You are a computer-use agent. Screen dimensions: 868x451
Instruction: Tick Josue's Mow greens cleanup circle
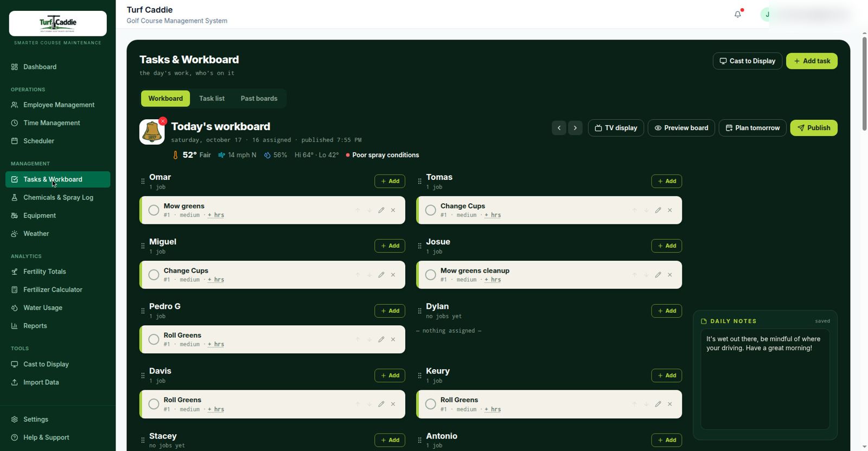(431, 275)
